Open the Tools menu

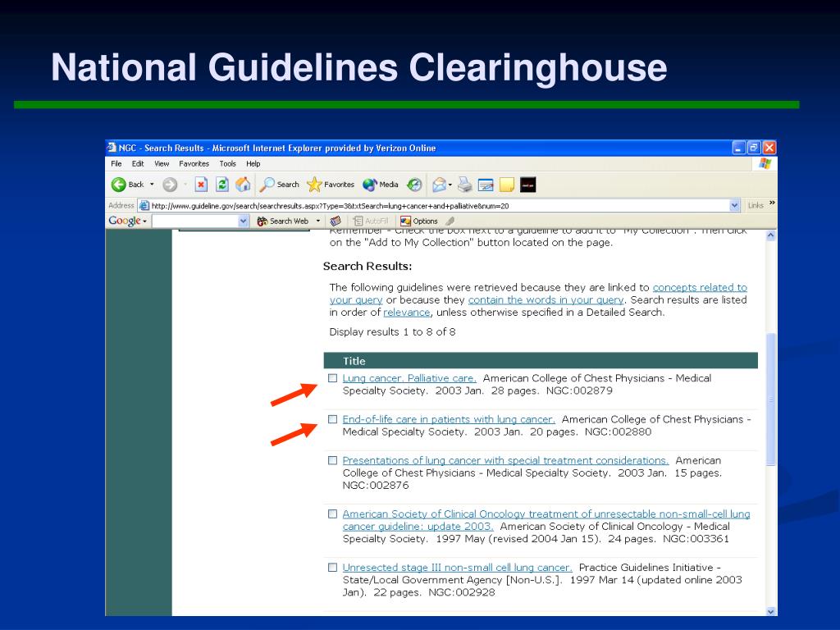coord(228,164)
